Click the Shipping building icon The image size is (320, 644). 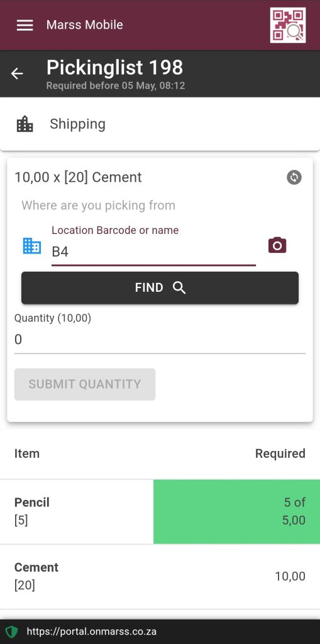[25, 124]
